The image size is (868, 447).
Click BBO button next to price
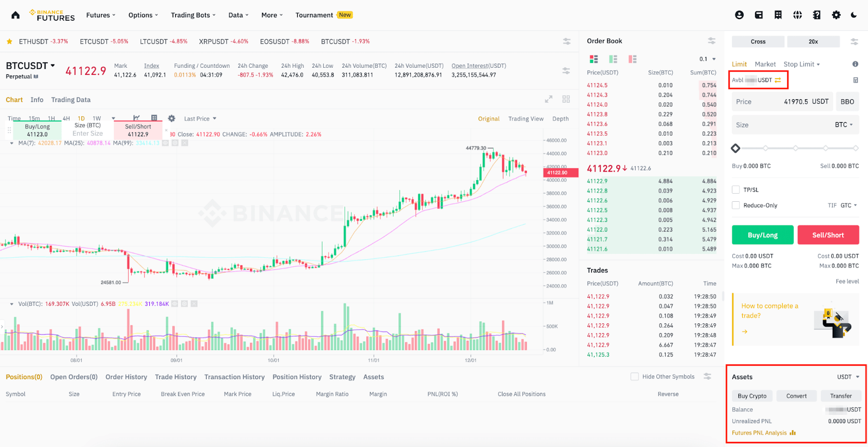[847, 101]
